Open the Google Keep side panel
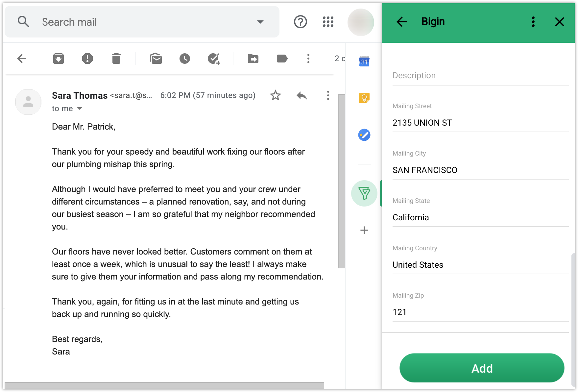 tap(364, 98)
